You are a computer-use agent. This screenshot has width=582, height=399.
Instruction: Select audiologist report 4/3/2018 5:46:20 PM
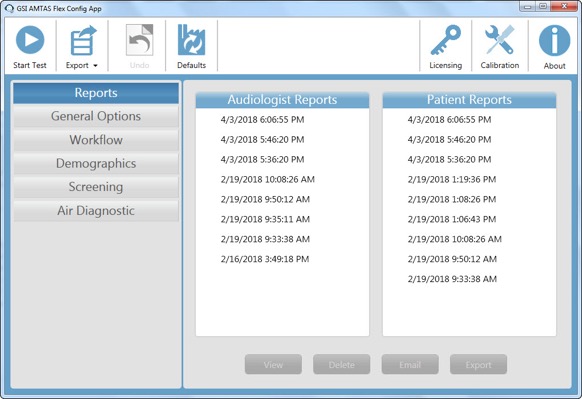click(262, 140)
